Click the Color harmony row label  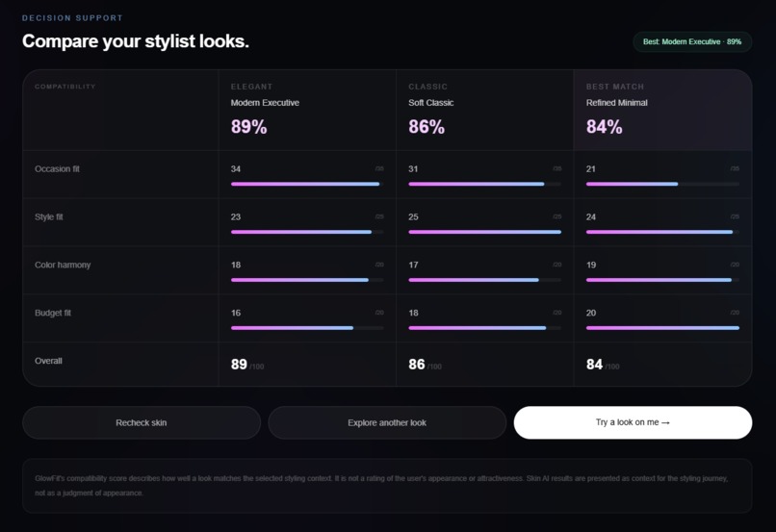[63, 265]
